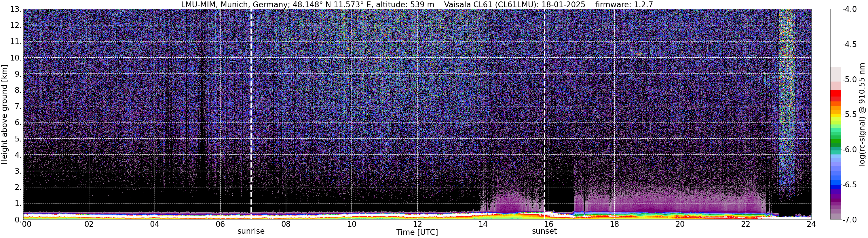This screenshot has width=868, height=238.
Task: Click the '22' tick on the time axis
Action: click(746, 224)
